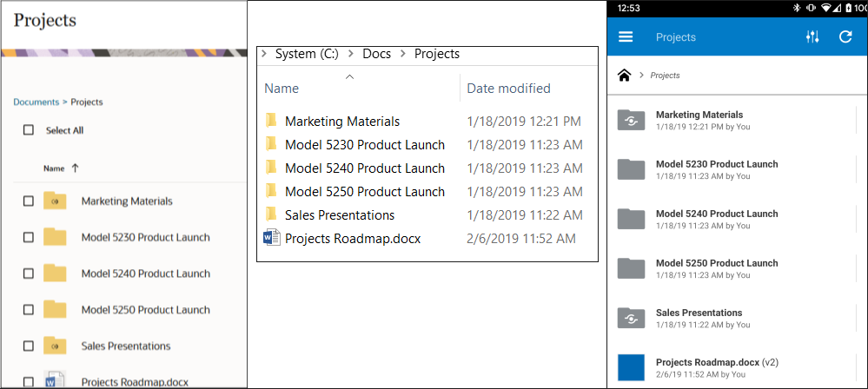Viewport: 868px width, 389px height.
Task: Navigate to Docs in Explorer address bar
Action: click(x=376, y=54)
